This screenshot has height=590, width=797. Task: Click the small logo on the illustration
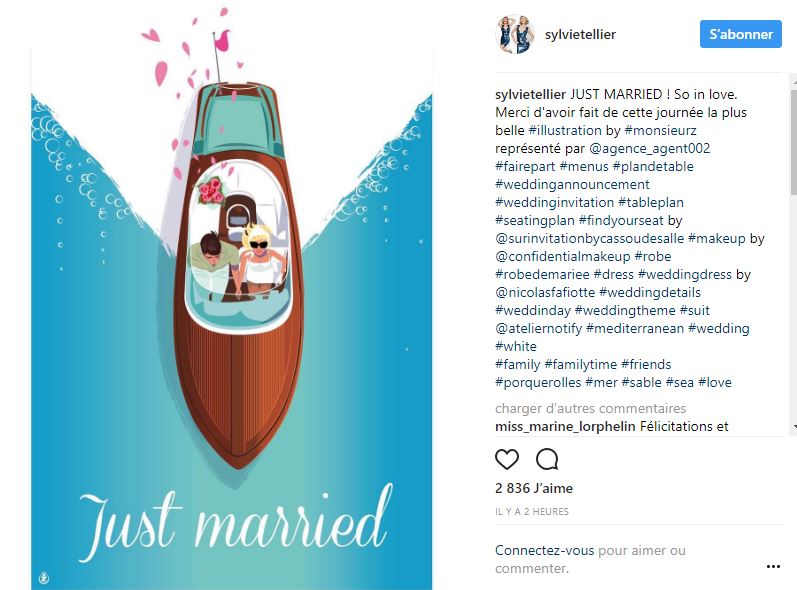click(44, 577)
